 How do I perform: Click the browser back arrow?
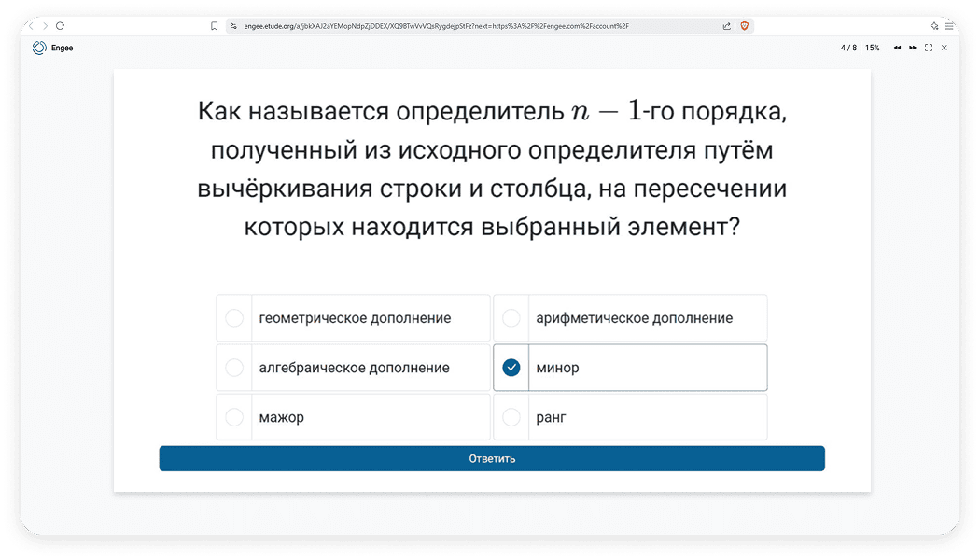pyautogui.click(x=32, y=26)
